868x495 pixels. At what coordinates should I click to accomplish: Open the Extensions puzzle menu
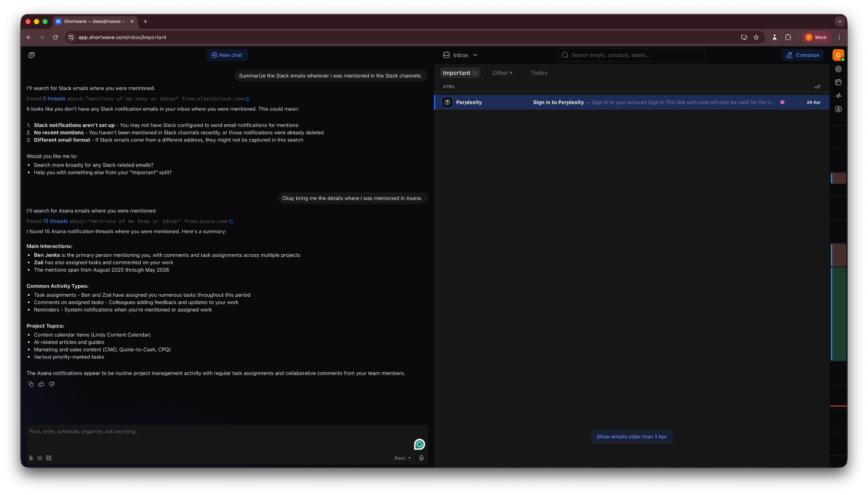788,37
